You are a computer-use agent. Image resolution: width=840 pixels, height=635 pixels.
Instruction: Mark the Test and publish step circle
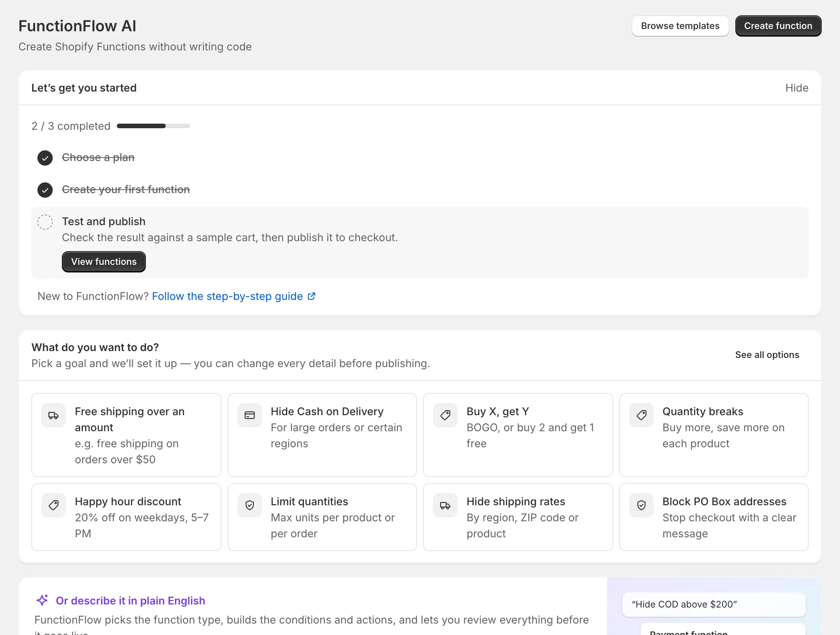pos(45,222)
